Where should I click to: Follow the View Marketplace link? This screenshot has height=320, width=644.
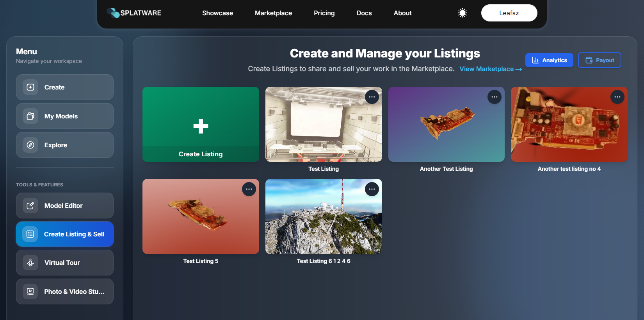(490, 69)
